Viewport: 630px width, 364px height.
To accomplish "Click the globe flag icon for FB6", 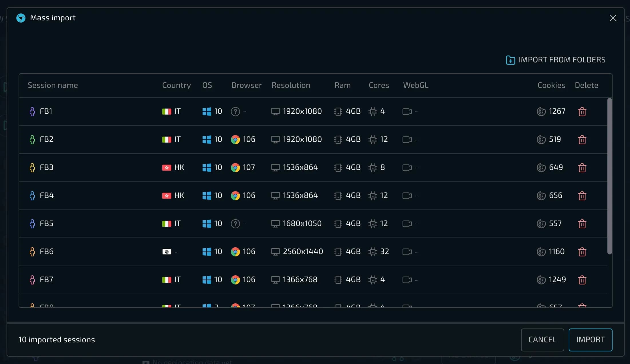I will tap(167, 252).
